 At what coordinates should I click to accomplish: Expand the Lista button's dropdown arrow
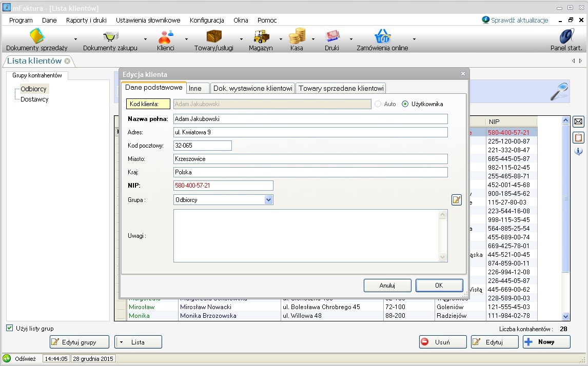pos(122,342)
